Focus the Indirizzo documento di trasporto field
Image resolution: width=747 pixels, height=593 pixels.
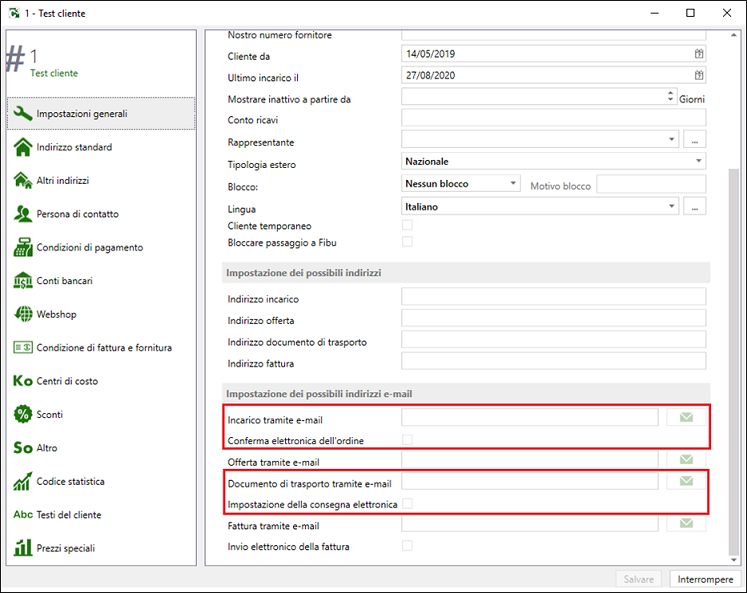[x=553, y=339]
